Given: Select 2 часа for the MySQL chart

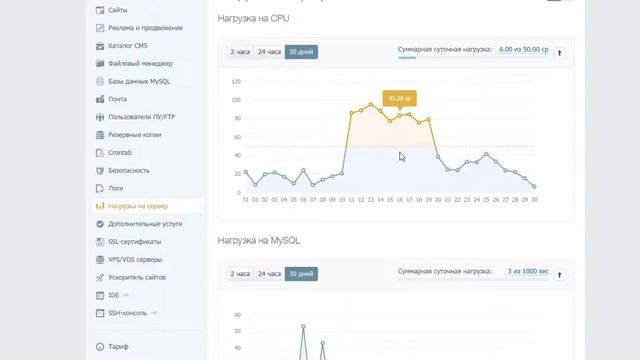Looking at the screenshot, I should (240, 274).
